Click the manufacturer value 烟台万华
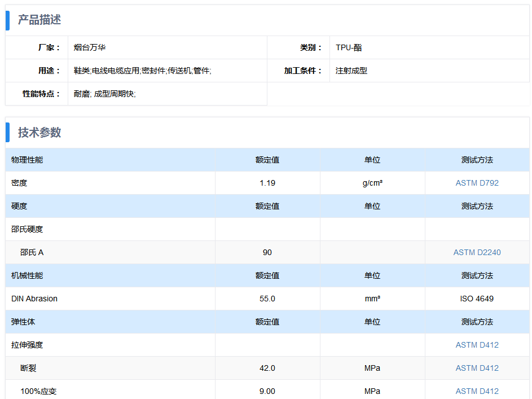Viewport: 532px width, 399px height. point(90,47)
